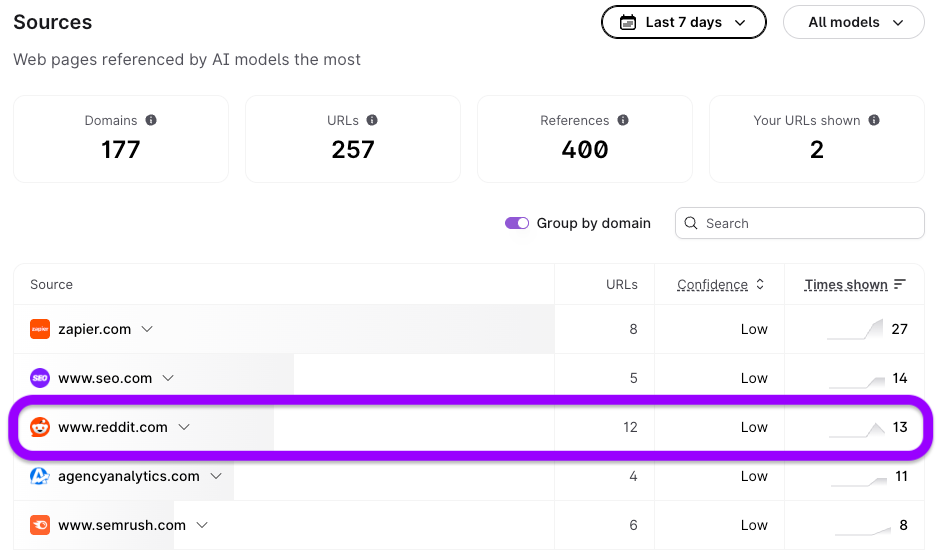Open the Last 7 days date dropdown

point(683,22)
